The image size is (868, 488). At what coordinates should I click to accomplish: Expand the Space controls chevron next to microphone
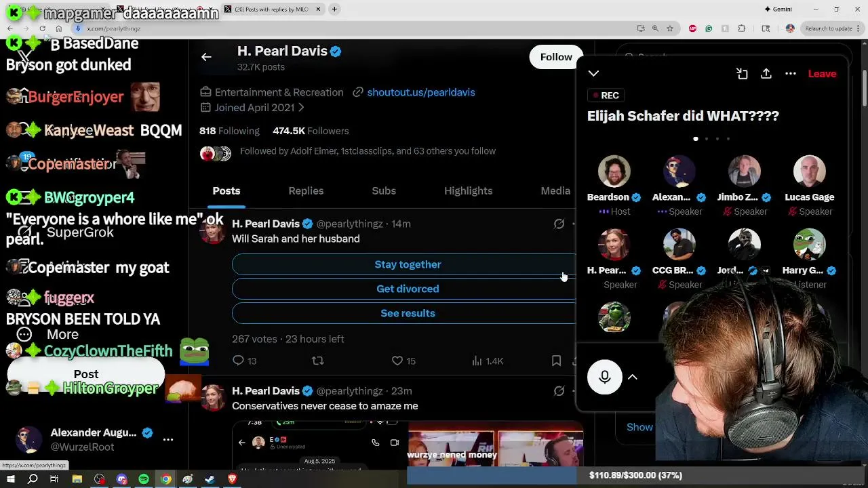[x=632, y=377]
